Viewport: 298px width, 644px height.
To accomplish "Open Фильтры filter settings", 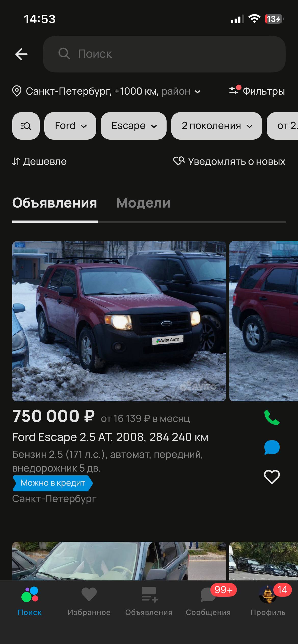I will tap(257, 91).
